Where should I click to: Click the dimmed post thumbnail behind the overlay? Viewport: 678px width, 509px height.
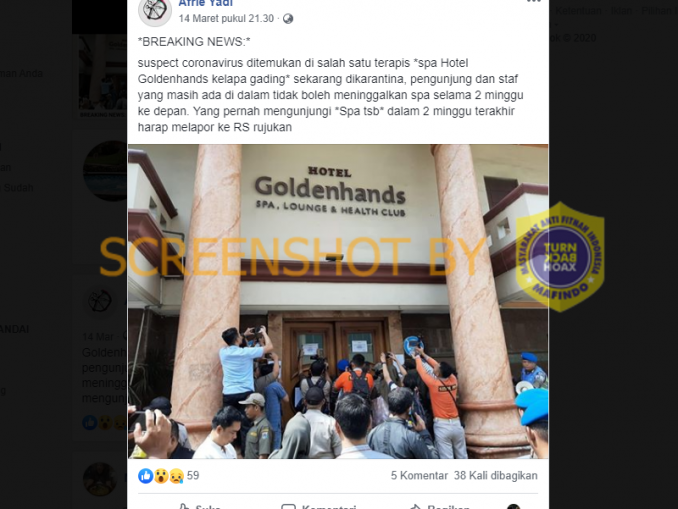click(x=102, y=76)
